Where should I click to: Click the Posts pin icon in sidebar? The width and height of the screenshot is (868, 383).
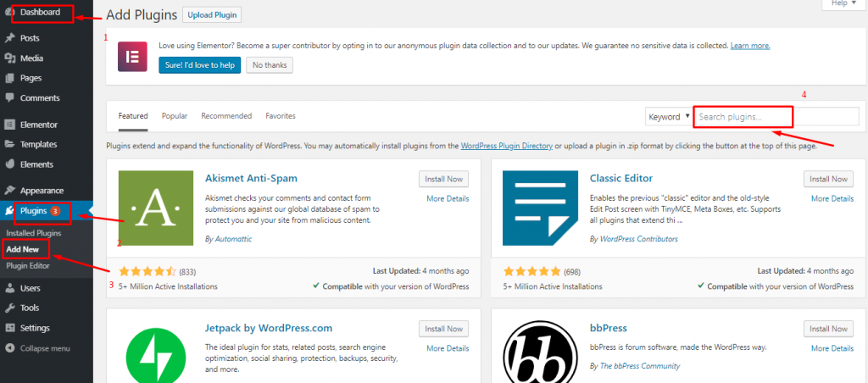[9, 38]
